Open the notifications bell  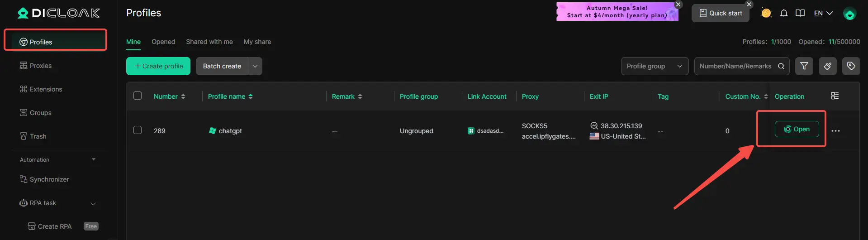(784, 13)
